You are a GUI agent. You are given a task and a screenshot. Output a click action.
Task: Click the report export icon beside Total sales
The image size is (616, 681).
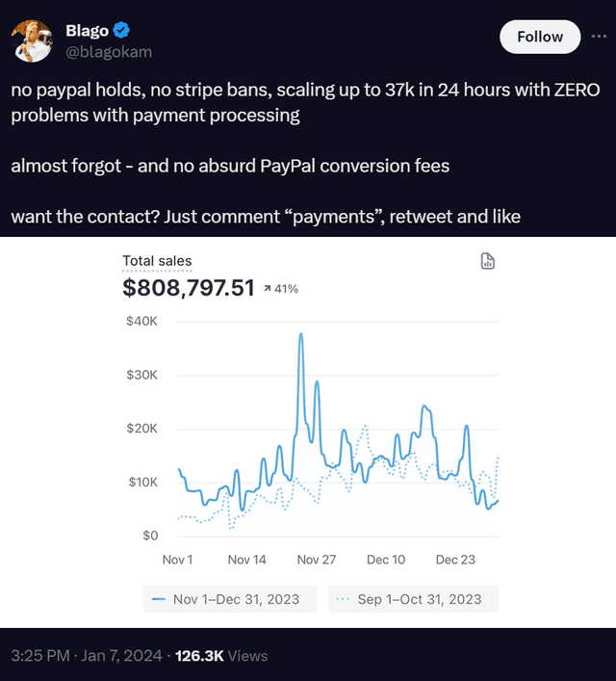(x=487, y=261)
